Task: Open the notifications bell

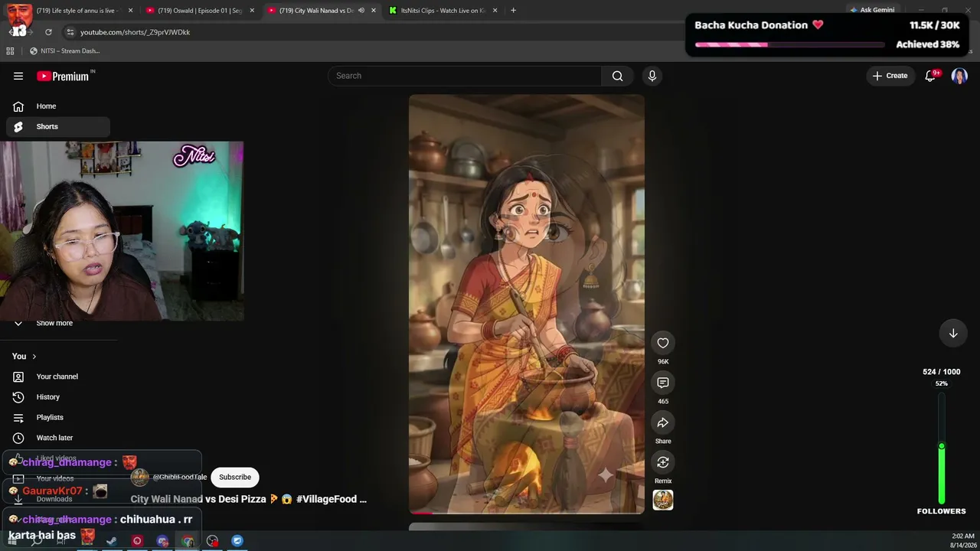Action: (931, 76)
